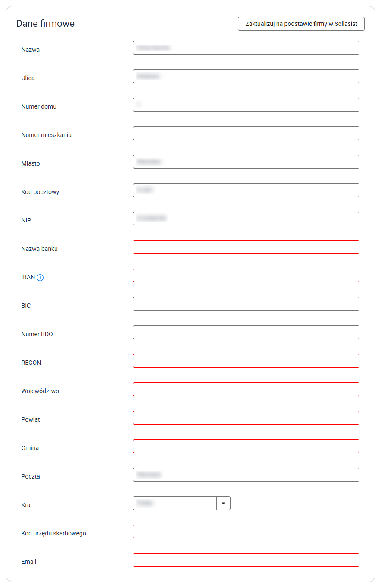Open the Kraj dropdown arrow

(x=223, y=503)
